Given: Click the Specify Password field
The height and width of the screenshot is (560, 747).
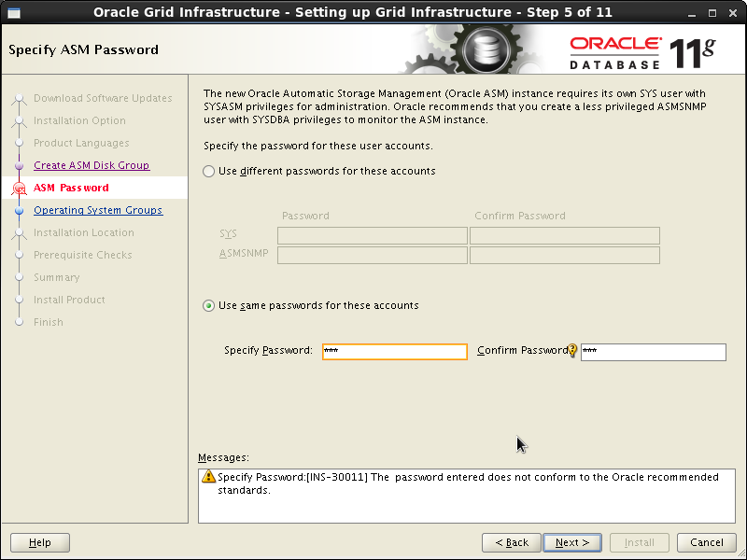Looking at the screenshot, I should tap(394, 352).
